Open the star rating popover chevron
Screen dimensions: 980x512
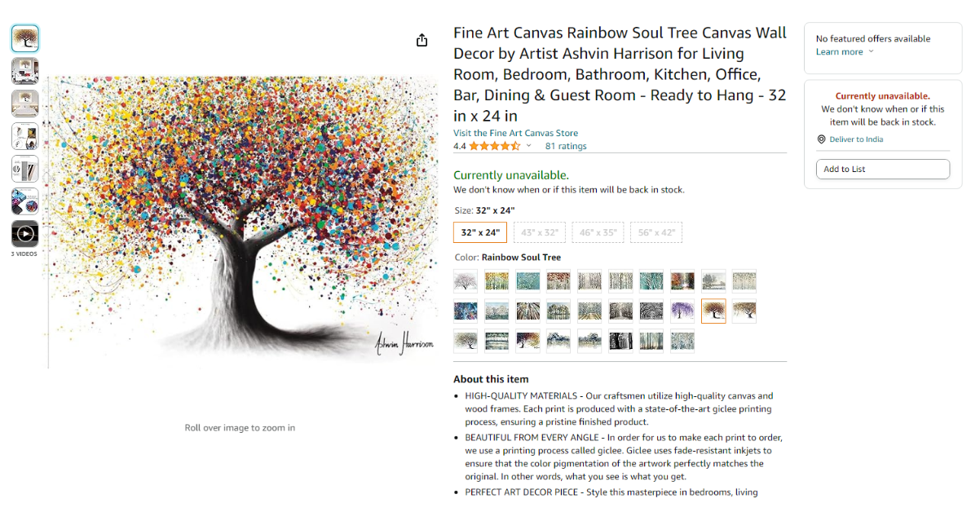528,146
